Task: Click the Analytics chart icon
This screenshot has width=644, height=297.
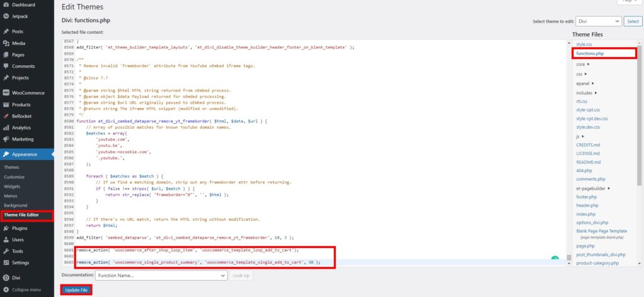Action: 6,127
